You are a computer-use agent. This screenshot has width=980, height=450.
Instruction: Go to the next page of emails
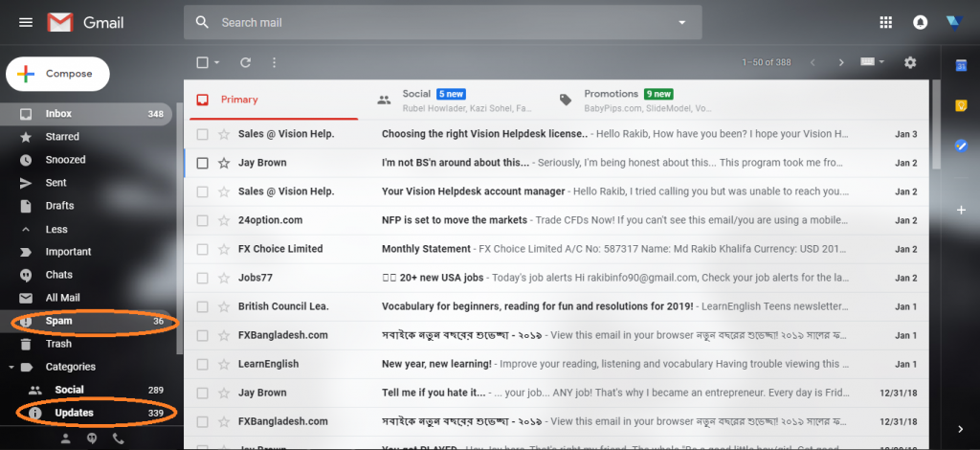(841, 63)
